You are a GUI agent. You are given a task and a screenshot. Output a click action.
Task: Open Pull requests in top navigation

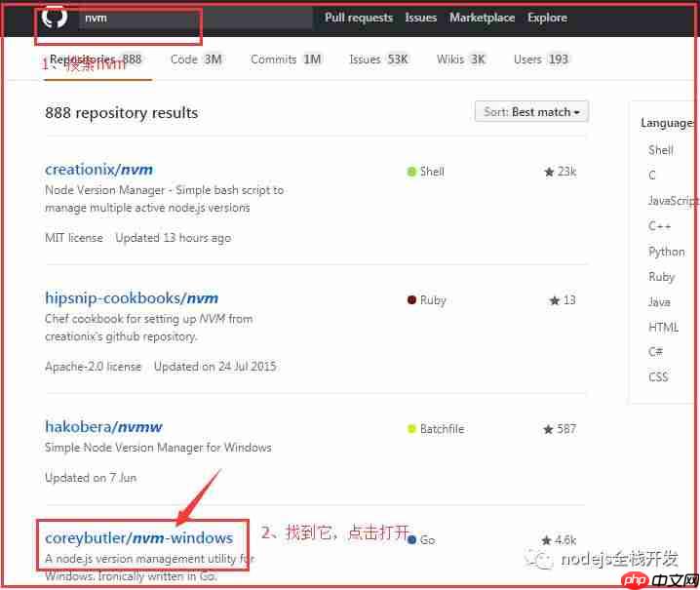pyautogui.click(x=359, y=18)
